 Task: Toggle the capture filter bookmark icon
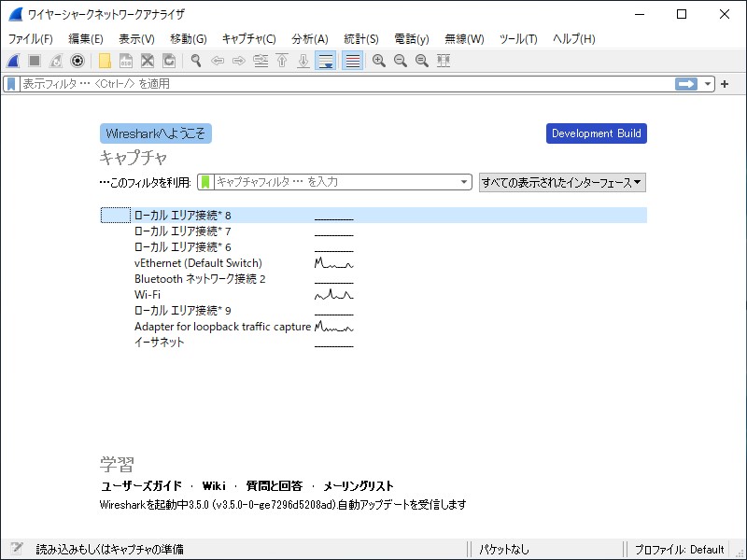(207, 182)
